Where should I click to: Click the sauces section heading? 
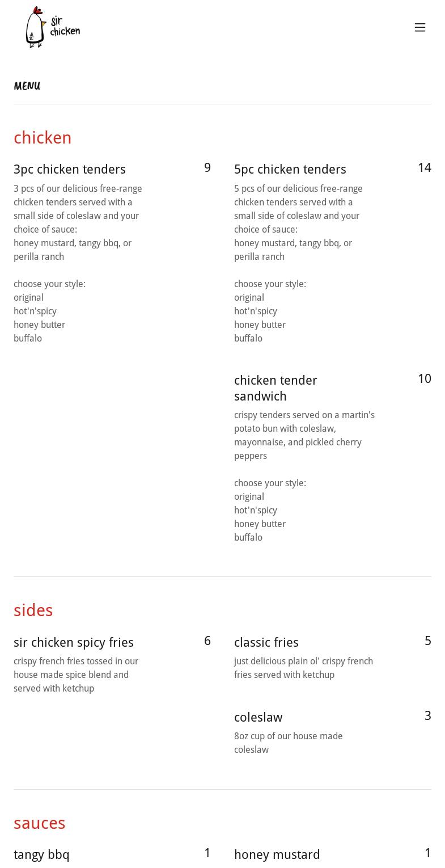(39, 823)
